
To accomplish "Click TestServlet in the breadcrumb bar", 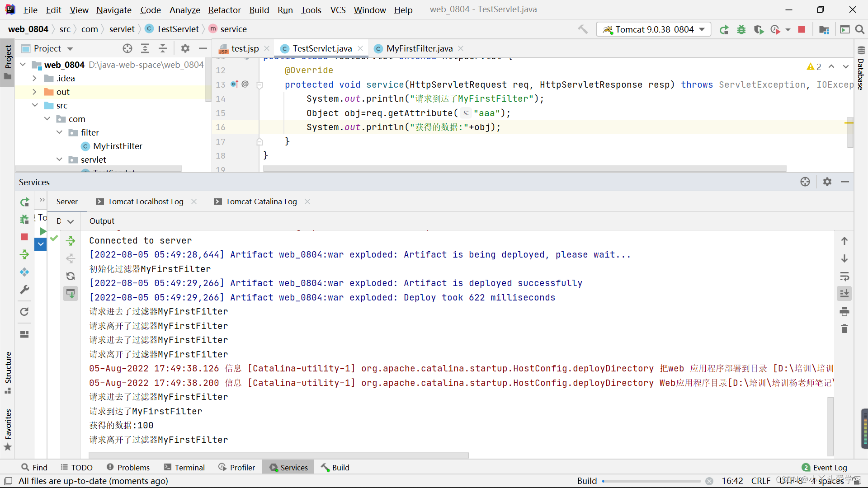I will pos(172,29).
